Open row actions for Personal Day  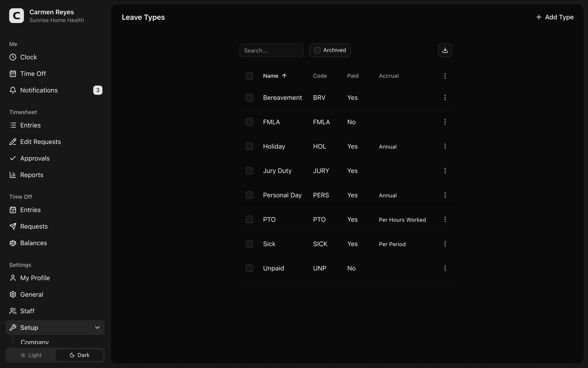click(x=445, y=195)
